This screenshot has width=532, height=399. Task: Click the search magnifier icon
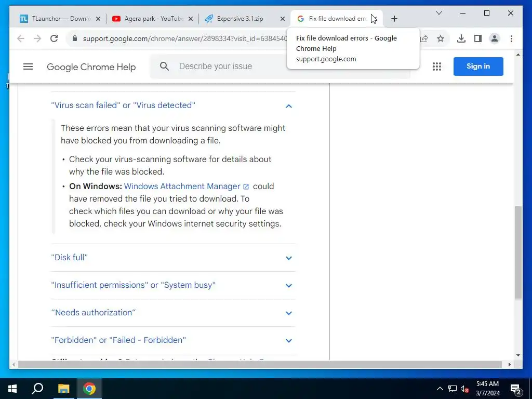pos(164,66)
